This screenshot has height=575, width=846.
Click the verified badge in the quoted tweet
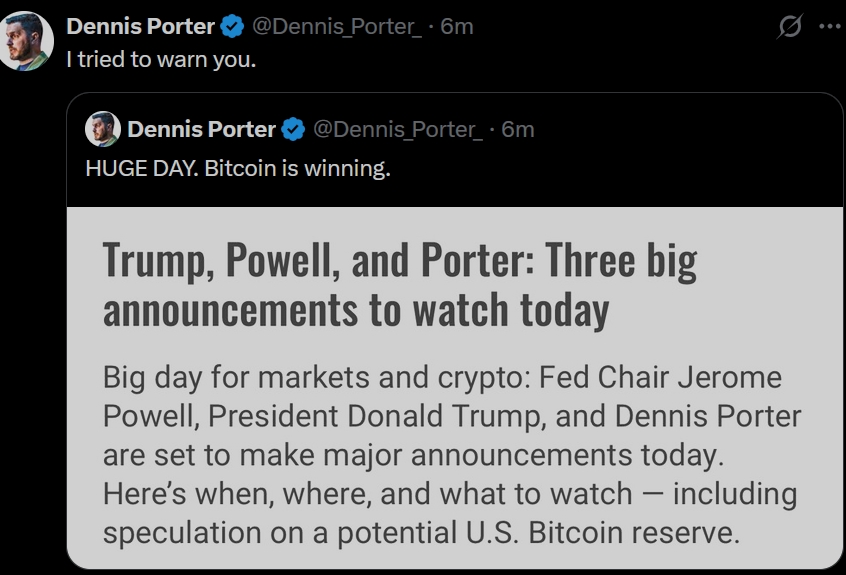tap(293, 129)
